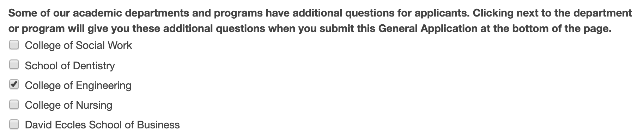Mark Nursing for additional questions
This screenshot has height=140, width=644.
pyautogui.click(x=14, y=104)
